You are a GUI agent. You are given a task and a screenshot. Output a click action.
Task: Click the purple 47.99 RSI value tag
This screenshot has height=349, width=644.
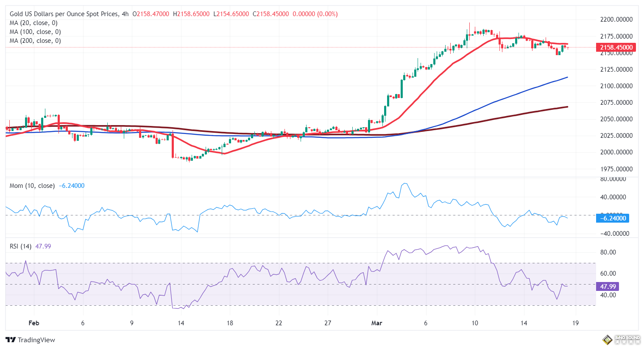(x=608, y=287)
